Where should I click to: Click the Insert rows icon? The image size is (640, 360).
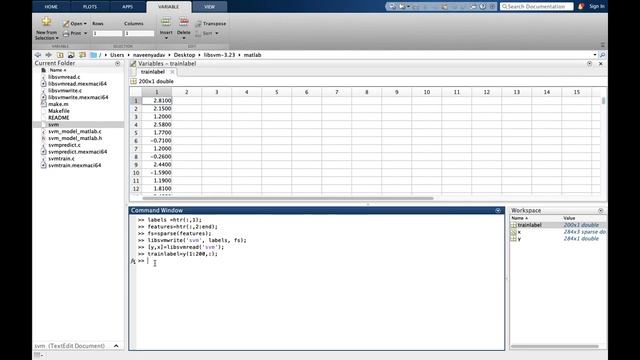pyautogui.click(x=166, y=22)
